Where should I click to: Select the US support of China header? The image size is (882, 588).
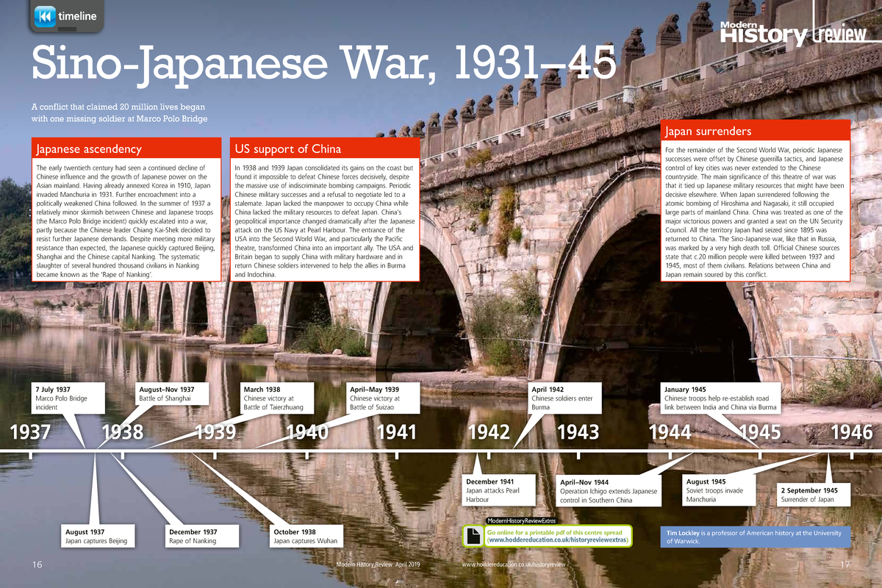point(285,148)
